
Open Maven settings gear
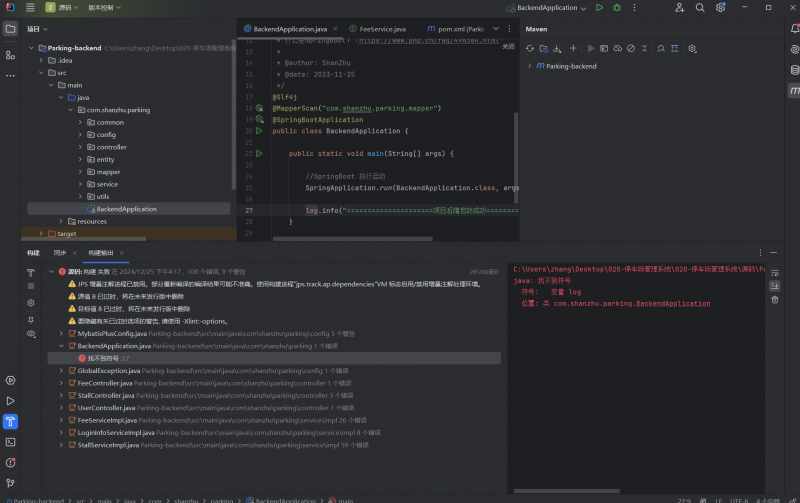coord(692,48)
